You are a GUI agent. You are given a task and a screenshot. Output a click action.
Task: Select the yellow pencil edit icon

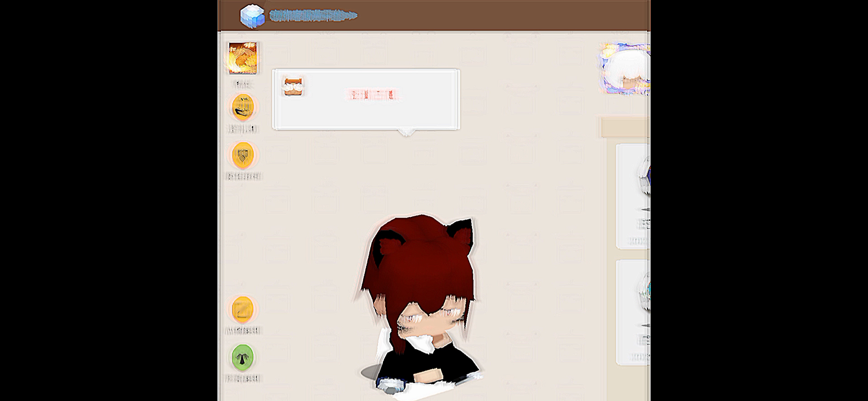243,310
